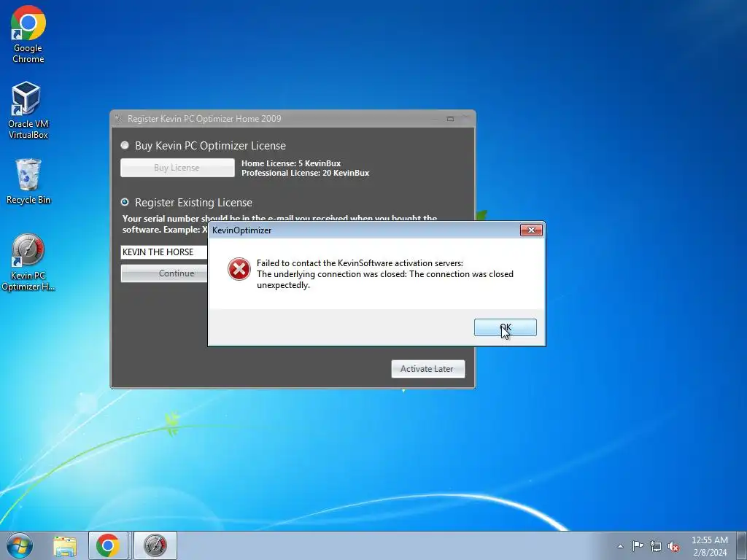Click the Register Kevin PC Optimizer title icon
Viewport: 747px width, 560px height.
pyautogui.click(x=118, y=119)
